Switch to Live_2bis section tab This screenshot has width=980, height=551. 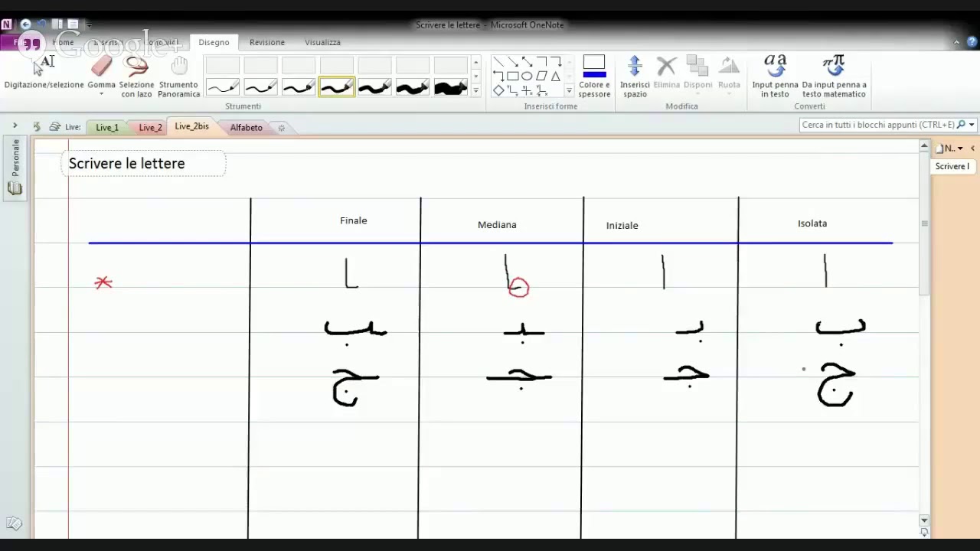pos(191,126)
